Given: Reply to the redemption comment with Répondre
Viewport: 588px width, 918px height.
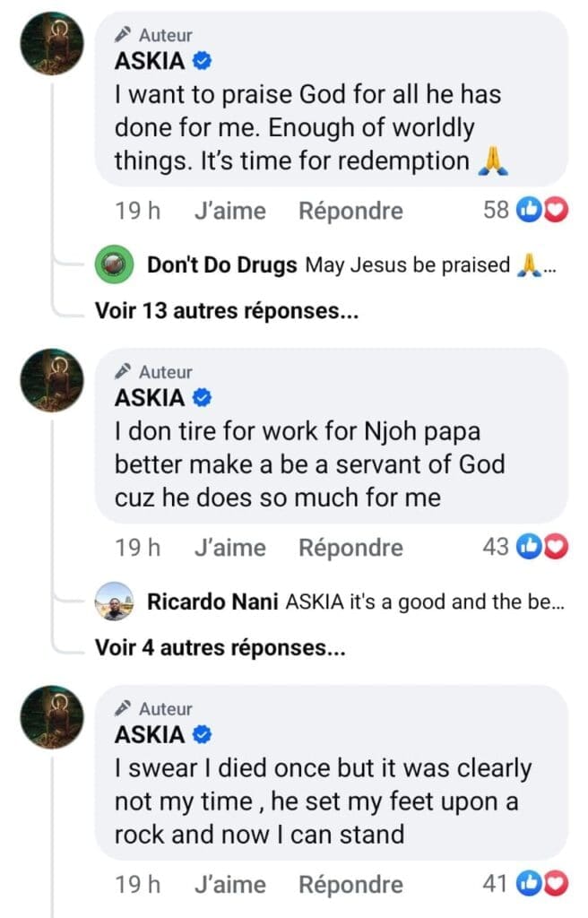Looking at the screenshot, I should point(350,211).
